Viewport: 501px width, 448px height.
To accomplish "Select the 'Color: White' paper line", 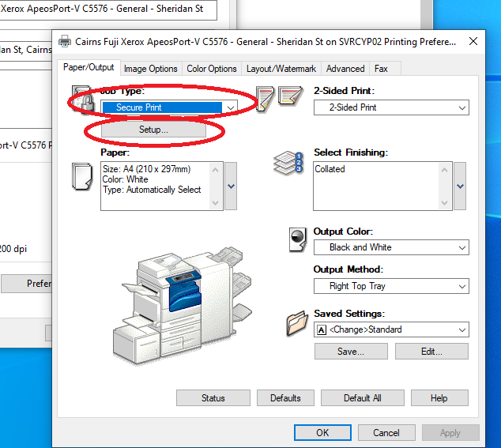I will tap(125, 179).
